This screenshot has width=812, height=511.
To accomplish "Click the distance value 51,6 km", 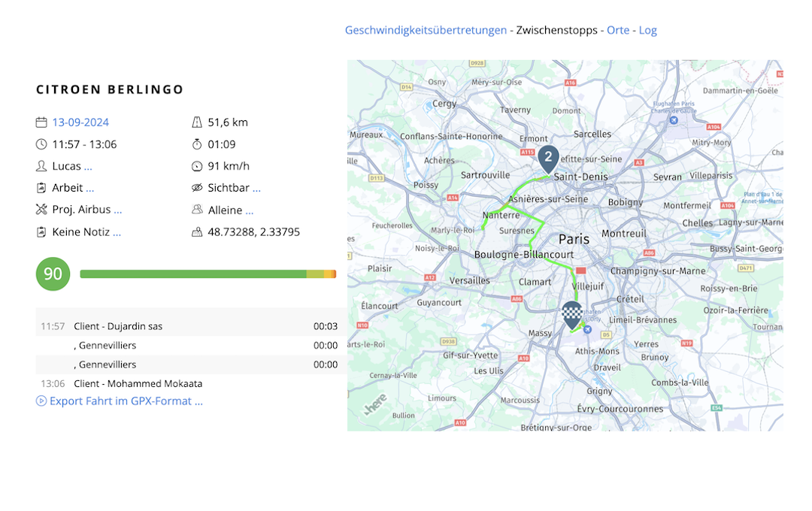I will coord(228,122).
